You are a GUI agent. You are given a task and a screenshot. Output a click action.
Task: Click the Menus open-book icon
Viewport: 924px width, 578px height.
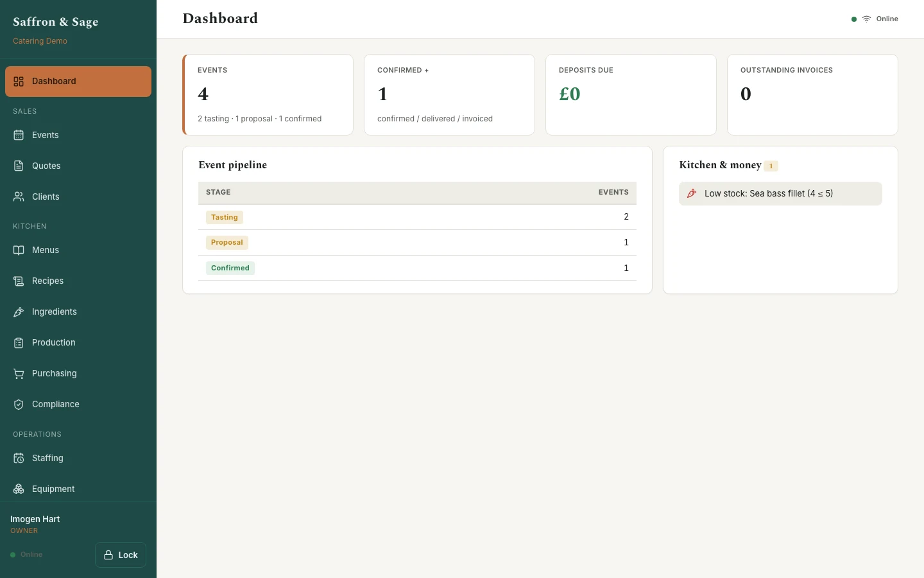pos(19,250)
